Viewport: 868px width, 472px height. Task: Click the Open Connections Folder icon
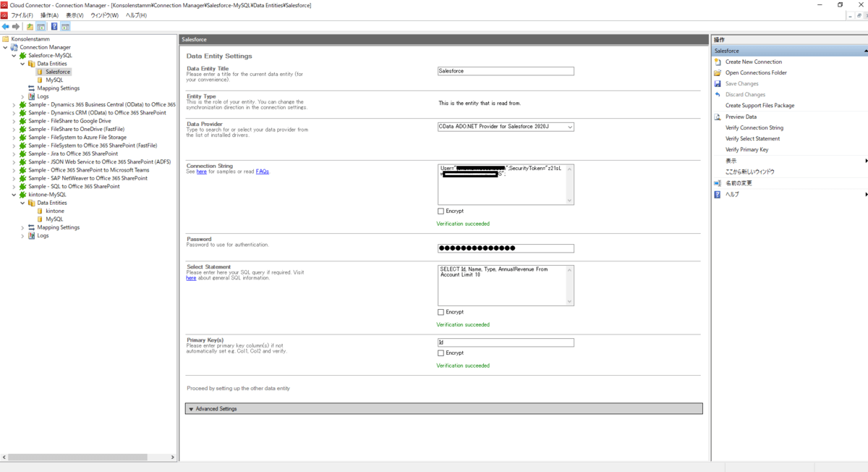718,72
